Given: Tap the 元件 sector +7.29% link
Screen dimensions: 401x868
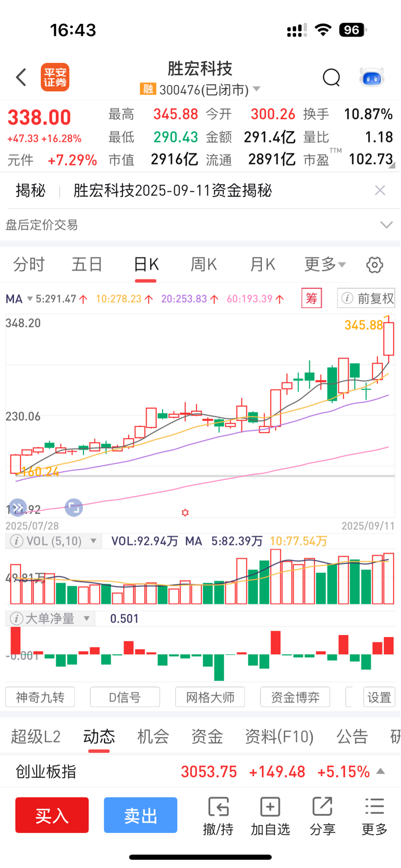Looking at the screenshot, I should click(x=52, y=160).
